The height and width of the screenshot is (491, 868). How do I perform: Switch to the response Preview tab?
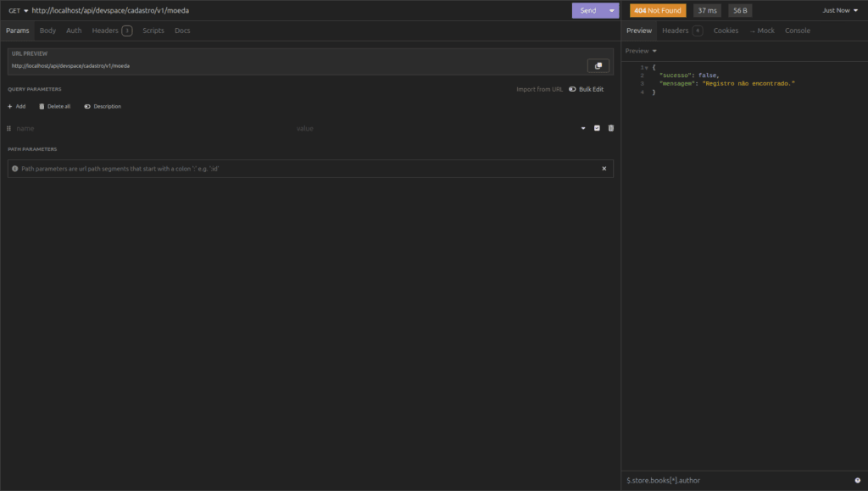pos(639,31)
